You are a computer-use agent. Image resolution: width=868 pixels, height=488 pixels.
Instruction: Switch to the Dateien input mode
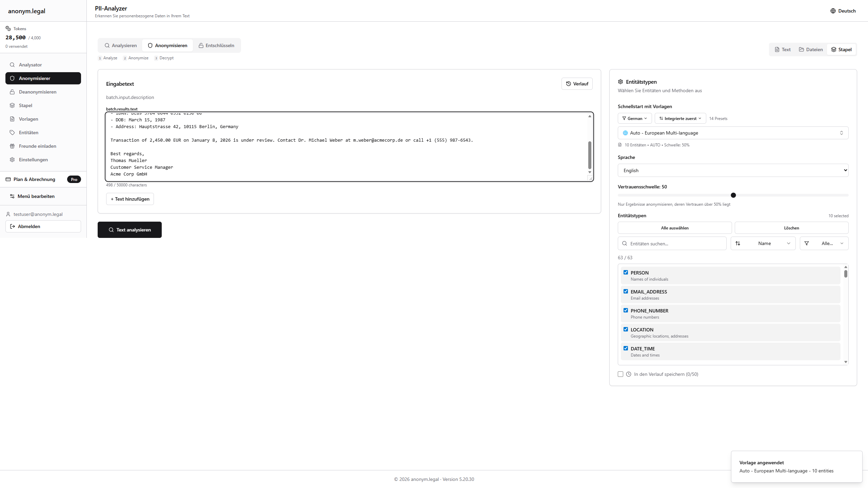pyautogui.click(x=811, y=49)
